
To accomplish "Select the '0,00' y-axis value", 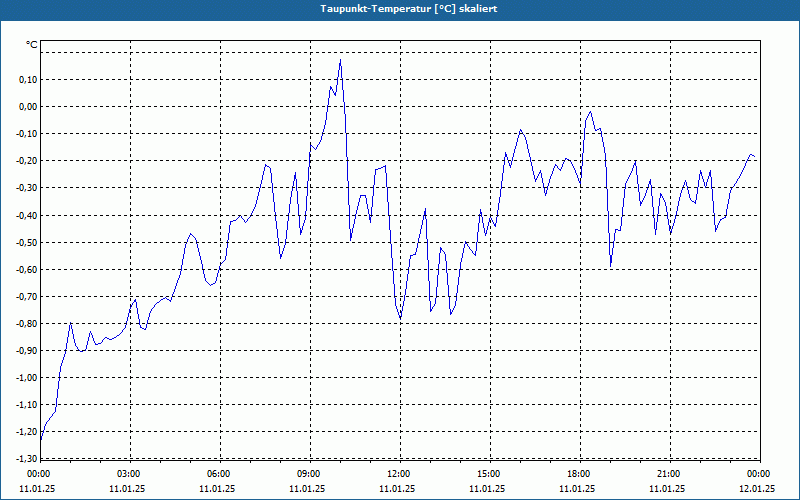I will [29, 107].
